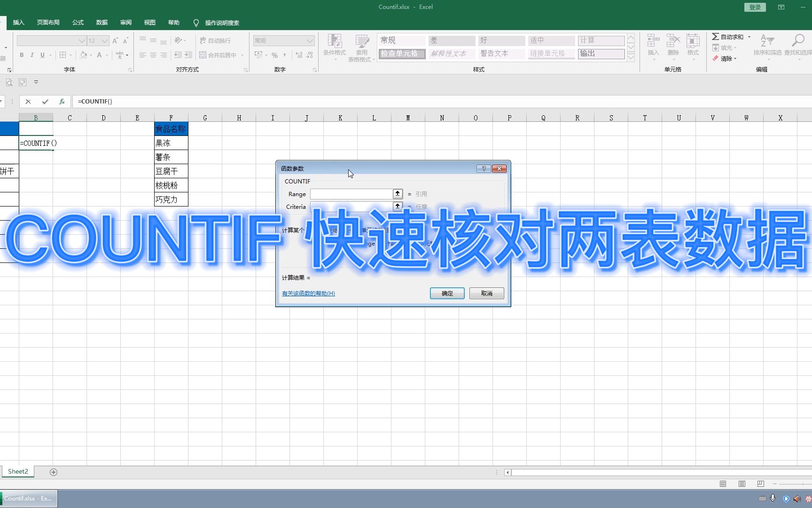Open 条件格式 conditional formatting
Image resolution: width=812 pixels, height=508 pixels.
335,48
